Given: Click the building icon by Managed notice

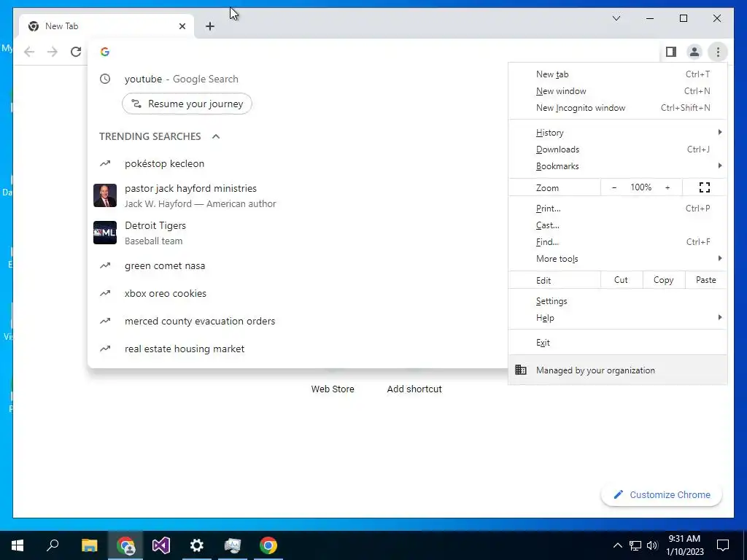Looking at the screenshot, I should pos(521,370).
